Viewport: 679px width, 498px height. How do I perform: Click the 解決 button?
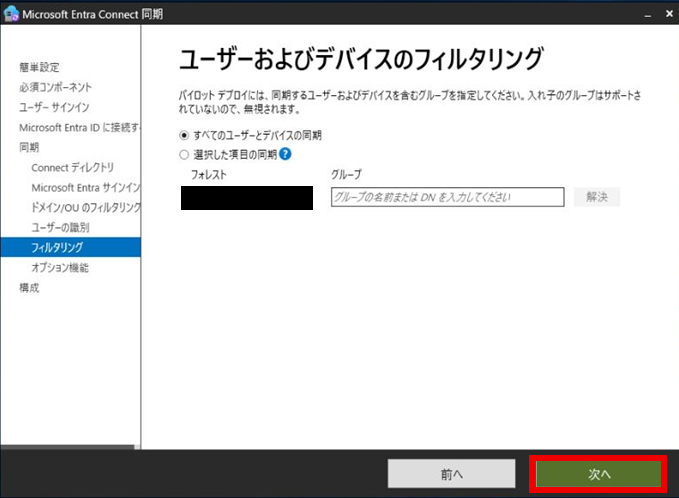click(x=597, y=197)
